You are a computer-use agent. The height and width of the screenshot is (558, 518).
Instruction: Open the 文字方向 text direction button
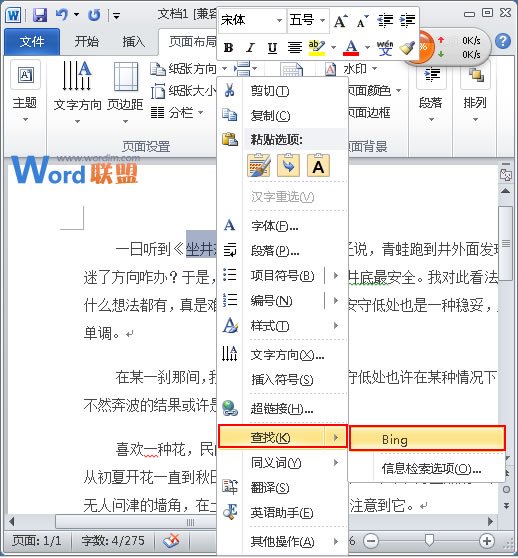[x=77, y=93]
